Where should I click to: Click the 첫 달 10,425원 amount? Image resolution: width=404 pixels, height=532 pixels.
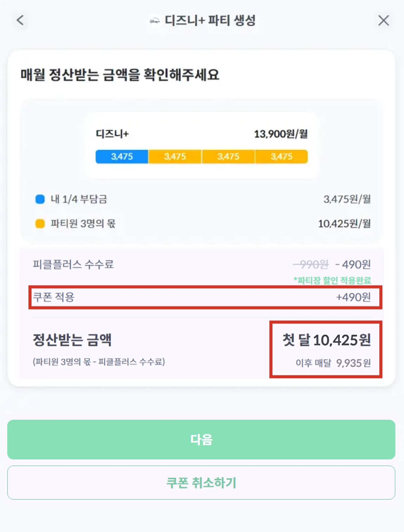click(x=326, y=340)
